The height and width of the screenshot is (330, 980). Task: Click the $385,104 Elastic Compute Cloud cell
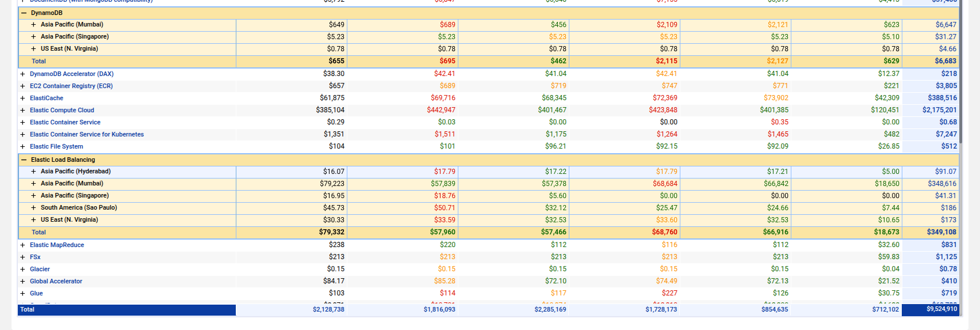point(330,110)
